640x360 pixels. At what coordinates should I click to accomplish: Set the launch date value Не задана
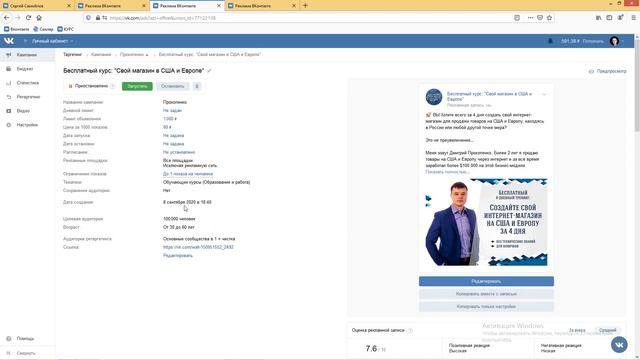pyautogui.click(x=173, y=136)
